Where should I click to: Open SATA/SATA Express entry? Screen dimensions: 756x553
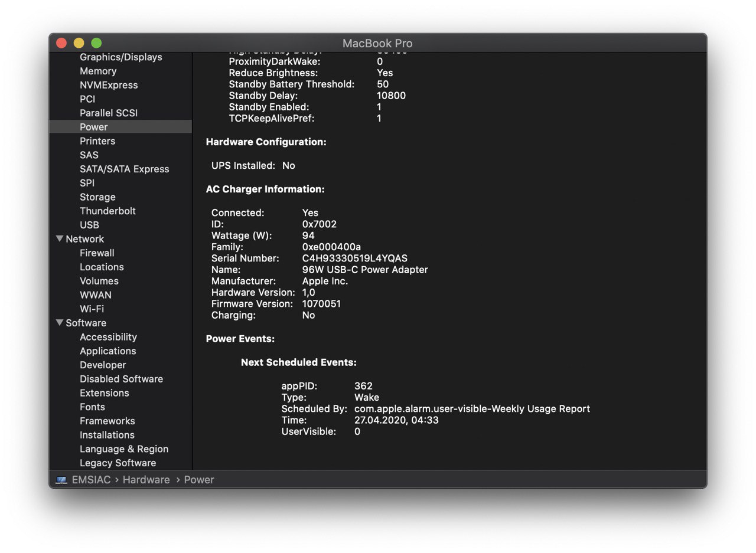[125, 169]
